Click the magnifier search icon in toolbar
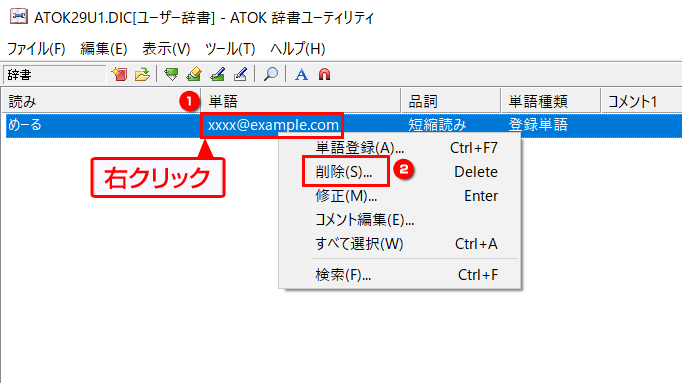The image size is (682, 383). (271, 74)
